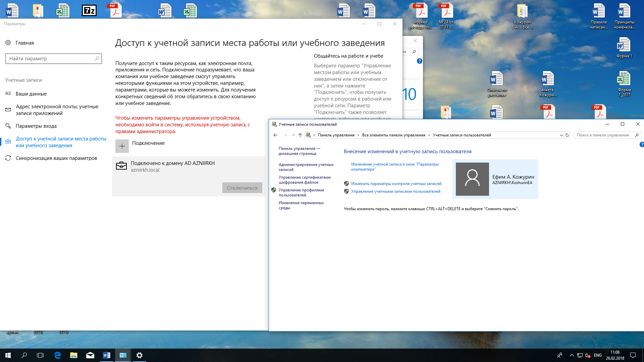The image size is (644, 362).
Task: Click the plus icon next to Подключение
Action: [122, 146]
